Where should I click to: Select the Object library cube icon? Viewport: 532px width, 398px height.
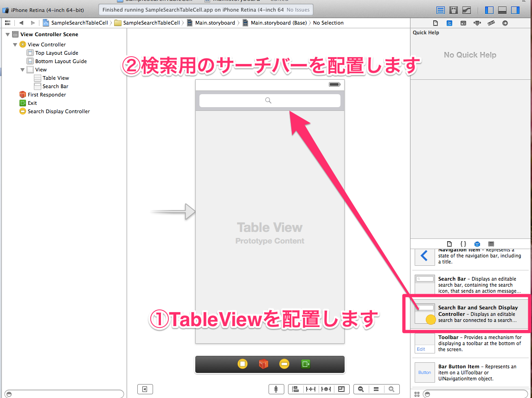click(477, 244)
